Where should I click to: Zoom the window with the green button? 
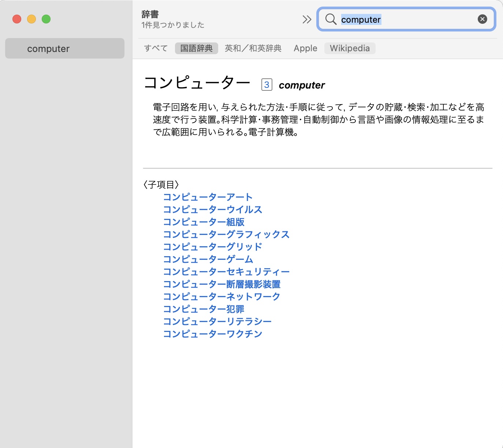point(46,19)
